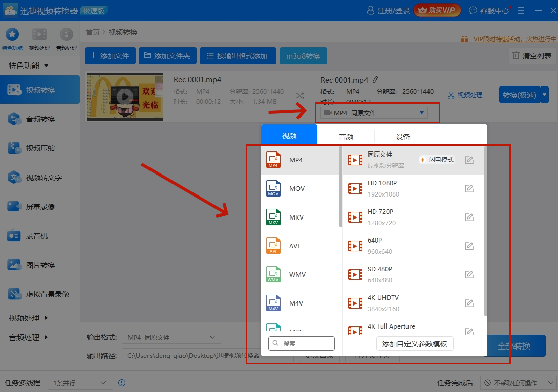The image size is (558, 392).
Task: Click the format list vertical scrollbar
Action: pyautogui.click(x=340, y=186)
